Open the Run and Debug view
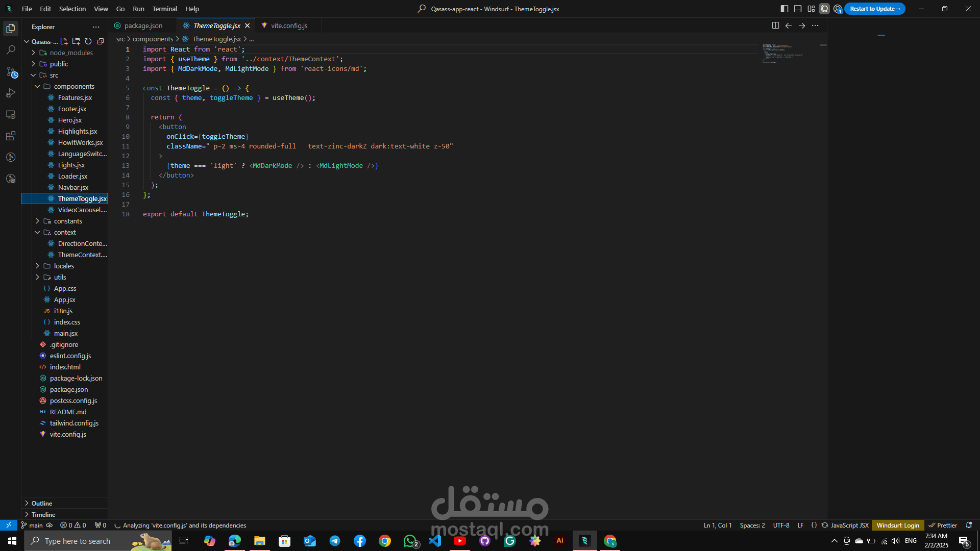 pyautogui.click(x=11, y=93)
